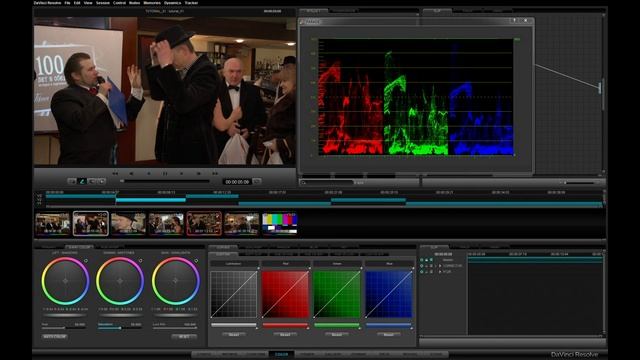The width and height of the screenshot is (640, 360).
Task: Reset the Blue curve
Action: 389,334
